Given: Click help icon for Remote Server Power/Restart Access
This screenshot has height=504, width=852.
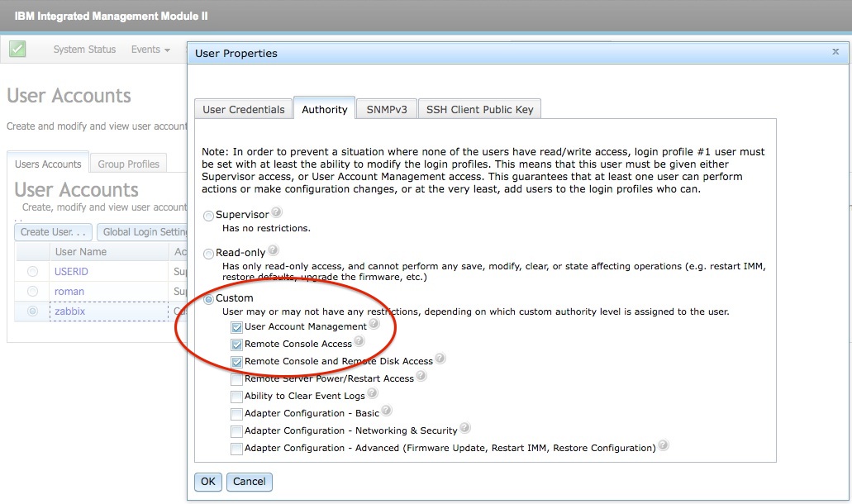Looking at the screenshot, I should [x=421, y=377].
